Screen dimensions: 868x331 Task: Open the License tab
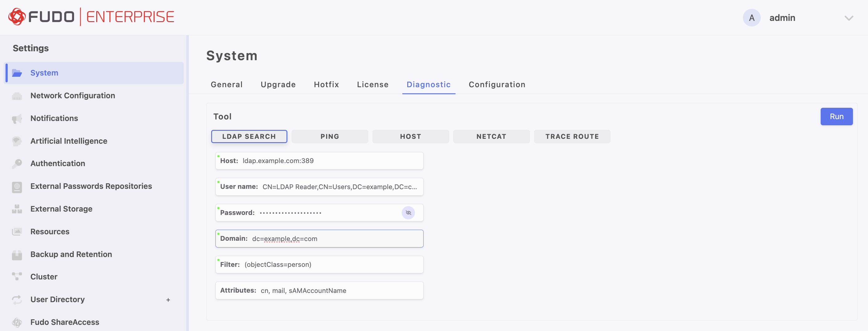(x=372, y=84)
